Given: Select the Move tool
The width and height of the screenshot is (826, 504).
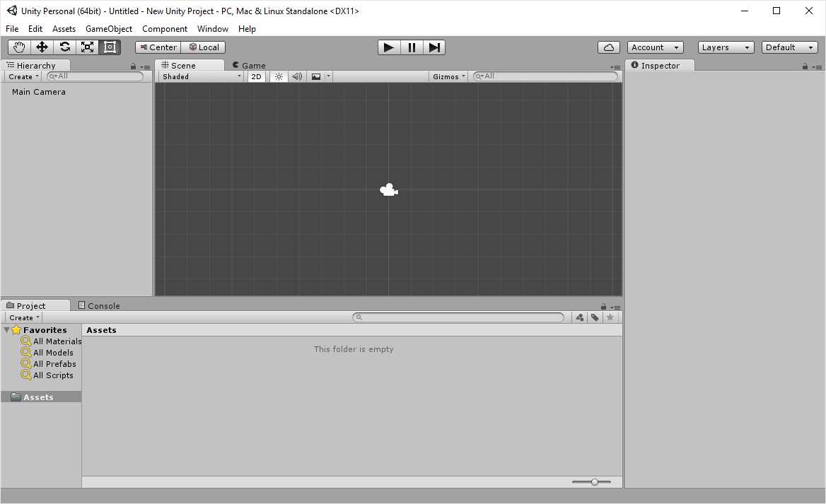Looking at the screenshot, I should point(41,47).
